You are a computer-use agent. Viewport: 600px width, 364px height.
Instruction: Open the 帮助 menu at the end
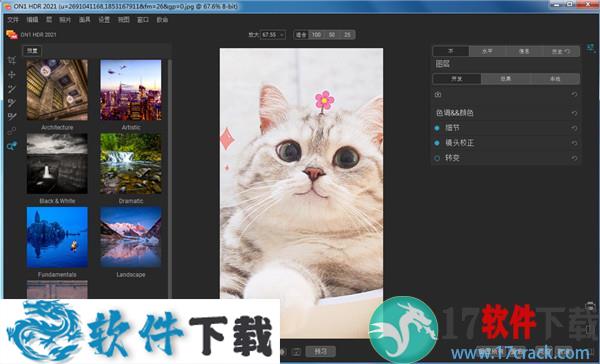pos(162,20)
